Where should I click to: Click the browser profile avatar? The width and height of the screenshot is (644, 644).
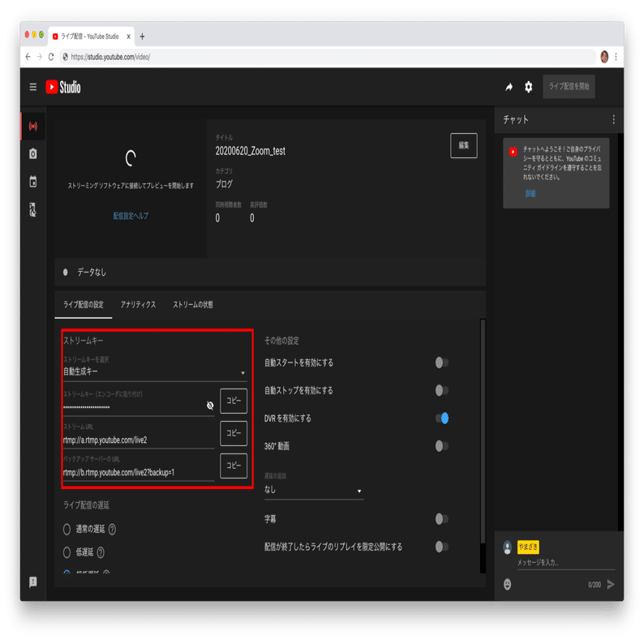pyautogui.click(x=604, y=57)
